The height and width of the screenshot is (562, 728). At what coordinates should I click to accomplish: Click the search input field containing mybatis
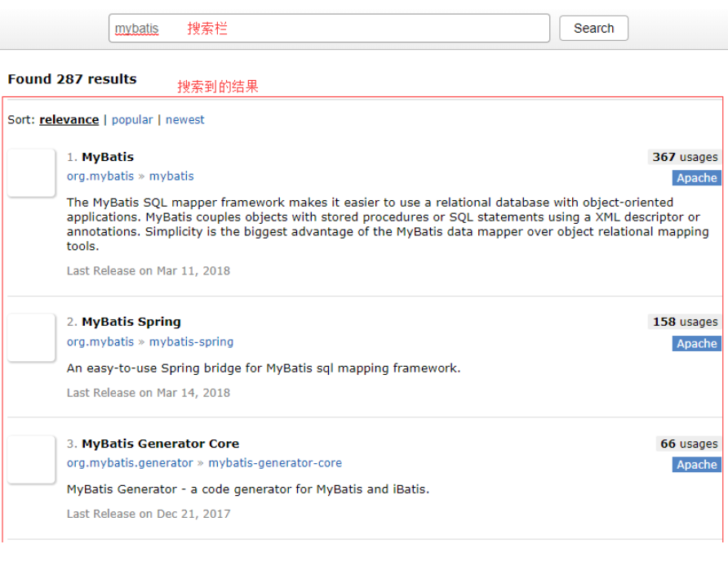(x=329, y=29)
